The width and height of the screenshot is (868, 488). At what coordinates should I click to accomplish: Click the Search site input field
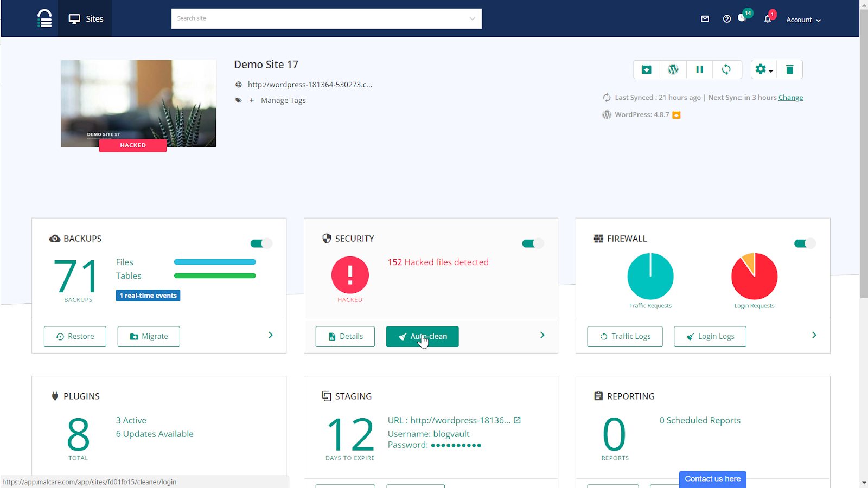click(x=320, y=18)
